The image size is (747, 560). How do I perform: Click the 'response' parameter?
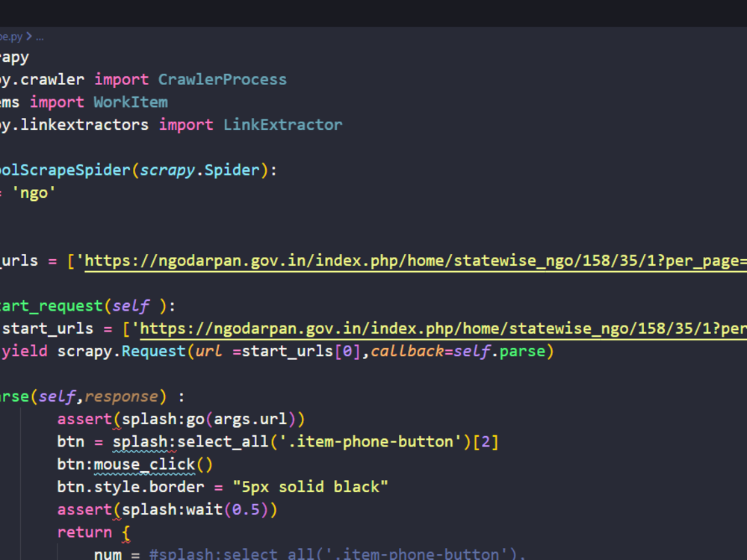point(121,396)
